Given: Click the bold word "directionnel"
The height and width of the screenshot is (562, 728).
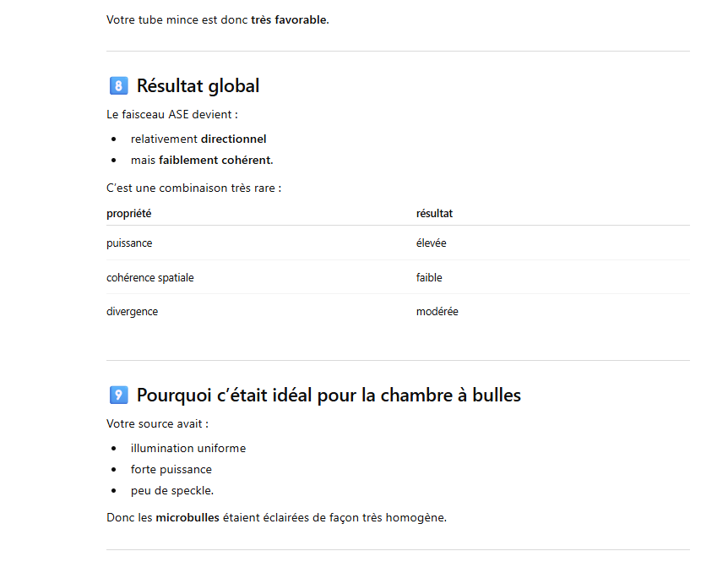Looking at the screenshot, I should click(233, 139).
